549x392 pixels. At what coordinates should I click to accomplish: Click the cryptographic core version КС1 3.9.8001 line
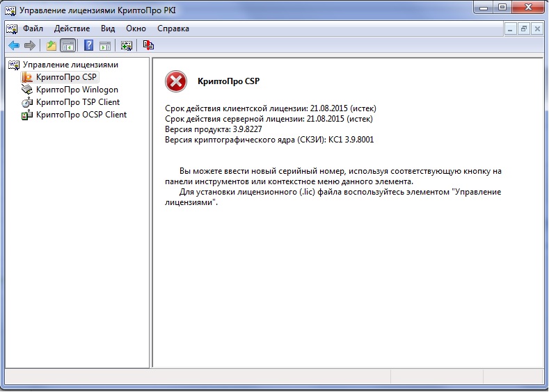pyautogui.click(x=269, y=140)
